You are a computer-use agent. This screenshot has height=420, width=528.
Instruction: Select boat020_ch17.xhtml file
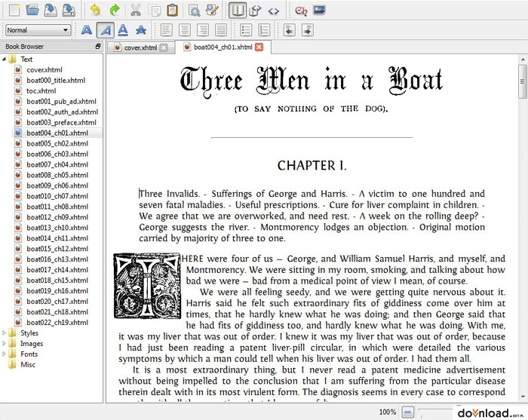(x=57, y=302)
